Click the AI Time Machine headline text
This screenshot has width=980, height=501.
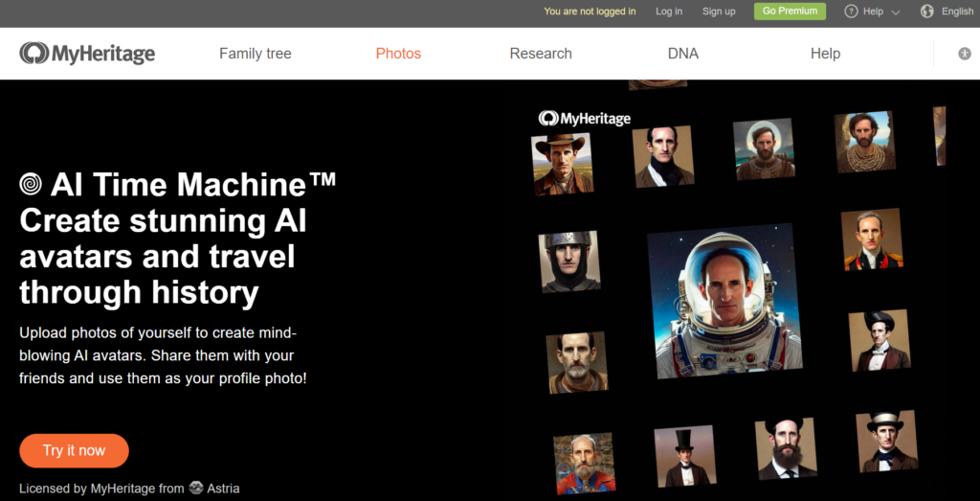pyautogui.click(x=193, y=184)
